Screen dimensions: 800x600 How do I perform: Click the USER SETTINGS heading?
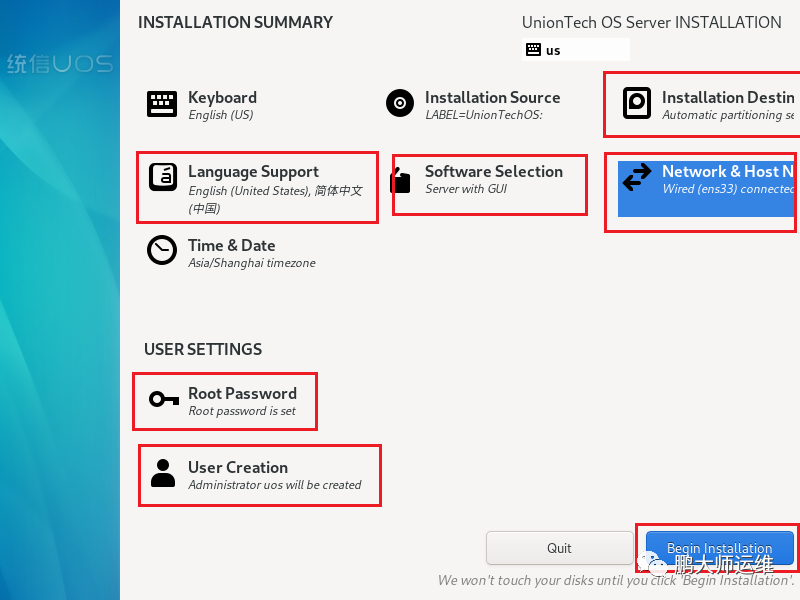tap(203, 349)
